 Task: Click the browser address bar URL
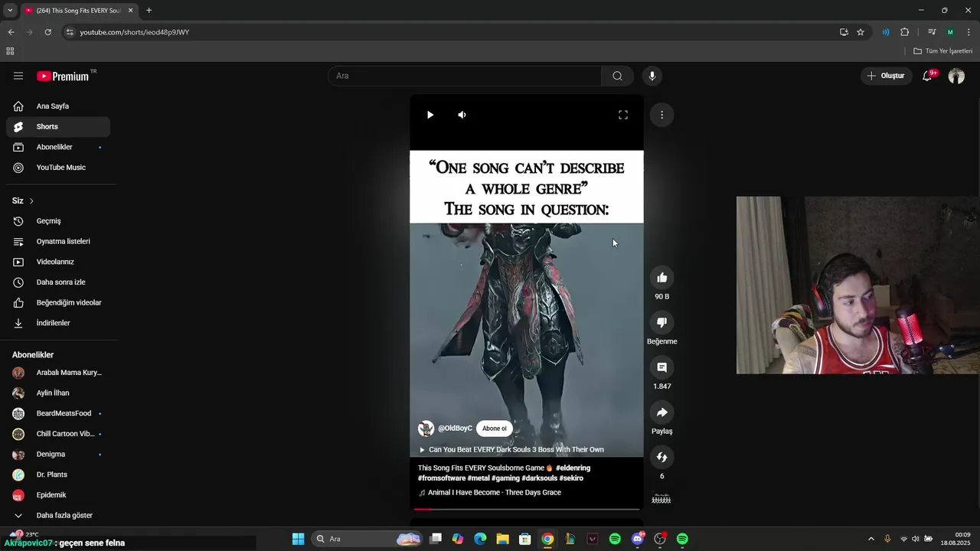click(135, 32)
